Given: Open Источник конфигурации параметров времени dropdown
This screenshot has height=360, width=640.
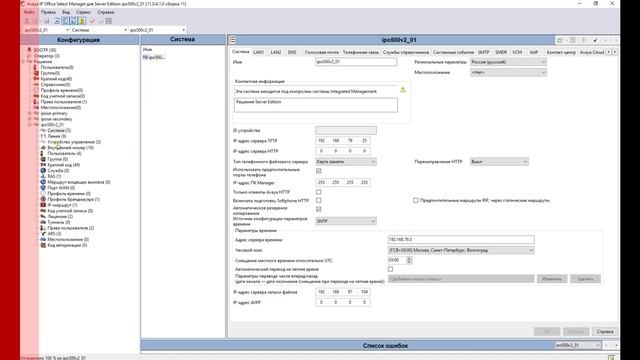Looking at the screenshot, I should 346,221.
